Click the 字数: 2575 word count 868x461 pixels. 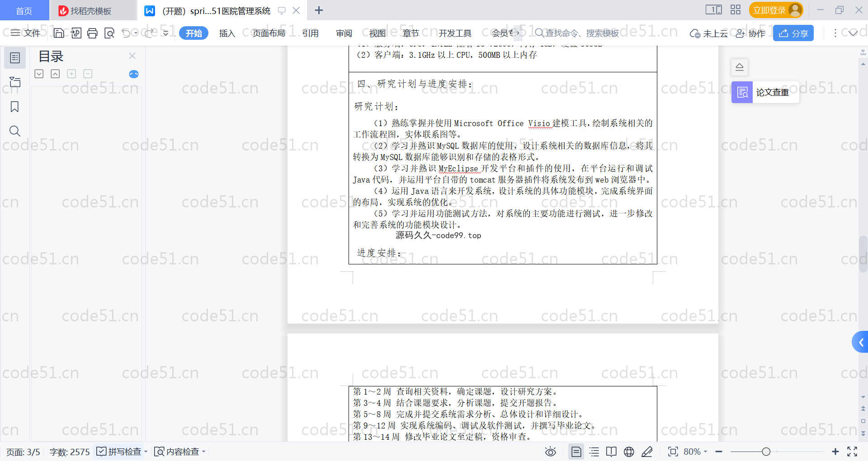tap(70, 452)
